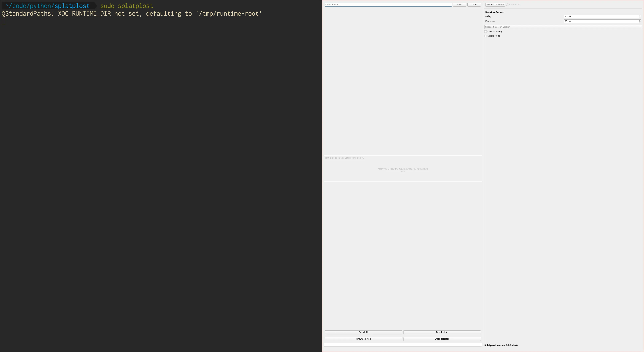644x352 pixels.
Task: Click the Deselect All button
Action: 442,332
